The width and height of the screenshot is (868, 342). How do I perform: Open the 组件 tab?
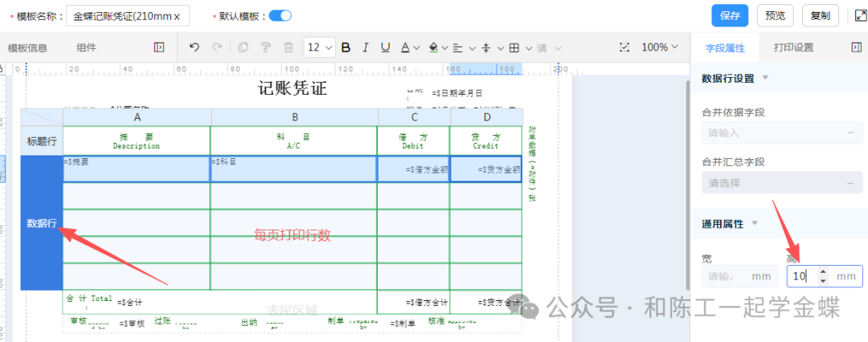pos(86,47)
